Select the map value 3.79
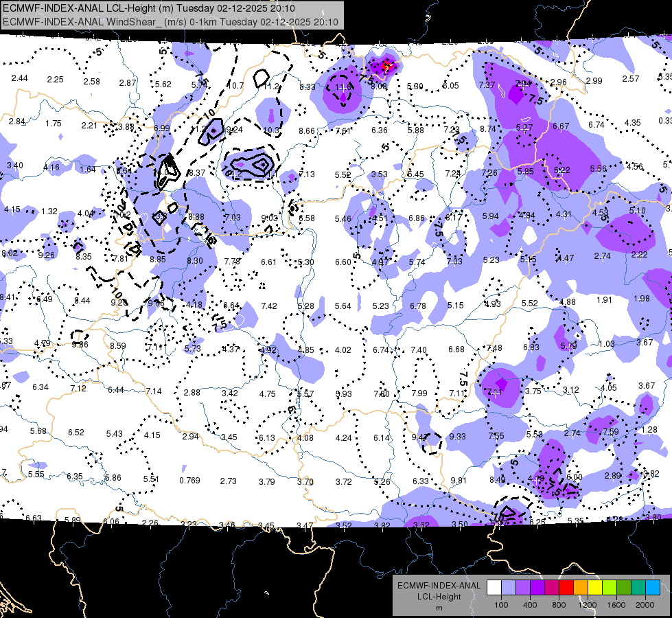This screenshot has height=618, width=672. pyautogui.click(x=266, y=481)
